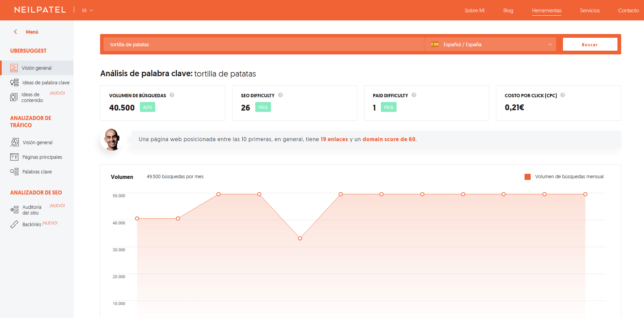Screen dimensions: 644x318
Task: Click Ideas de contenido icon
Action: point(14,97)
